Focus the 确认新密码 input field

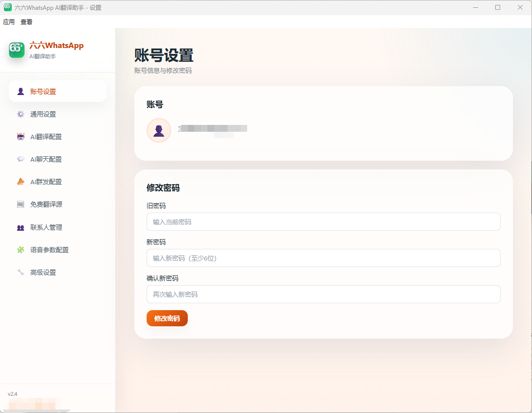pyautogui.click(x=323, y=294)
